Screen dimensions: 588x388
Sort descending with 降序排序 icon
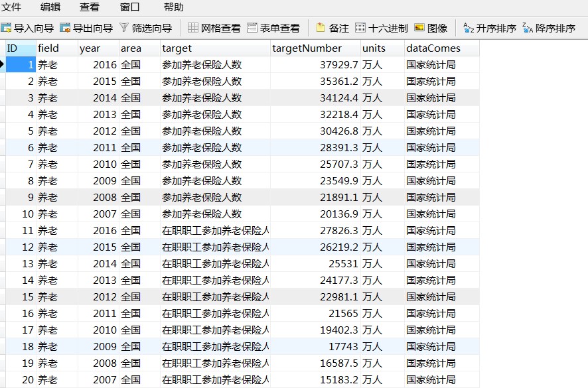click(528, 28)
